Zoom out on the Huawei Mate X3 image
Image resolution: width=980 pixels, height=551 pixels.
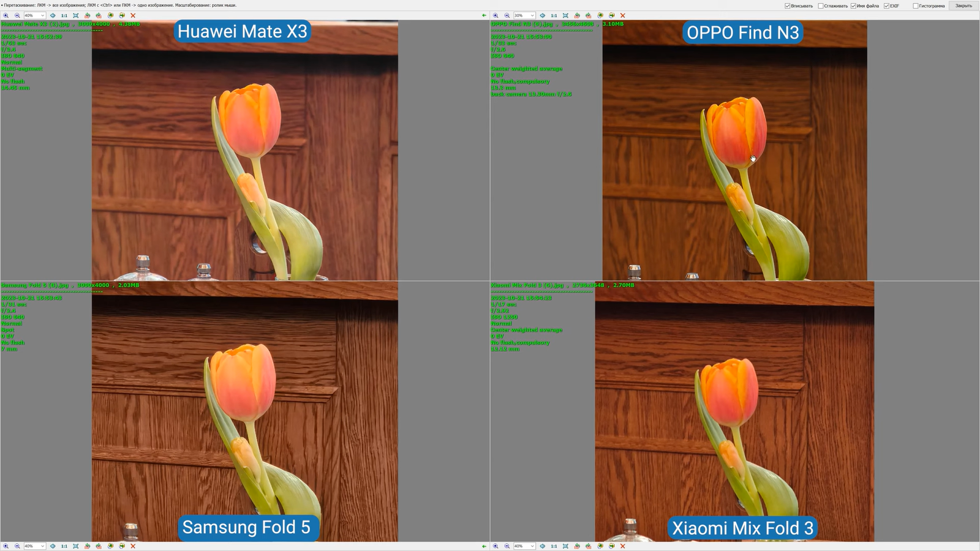(17, 15)
